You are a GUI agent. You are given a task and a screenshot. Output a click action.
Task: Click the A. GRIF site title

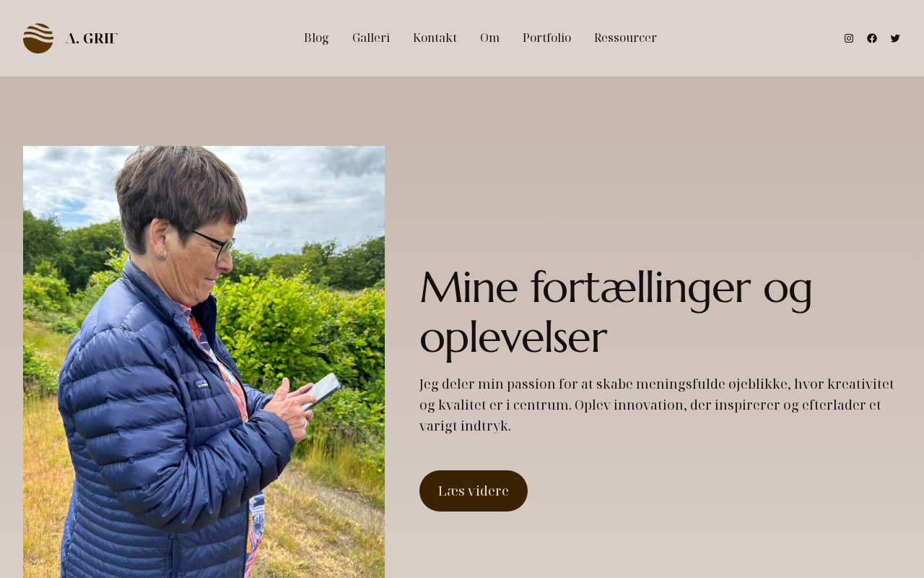coord(91,38)
